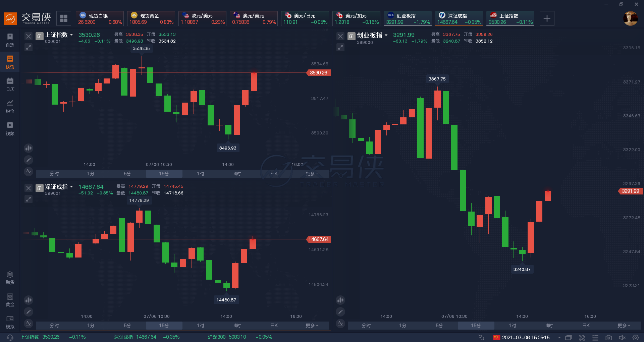Open the 自选 watchlist in the sidebar
Screen dimensions: 644x342
click(x=10, y=40)
